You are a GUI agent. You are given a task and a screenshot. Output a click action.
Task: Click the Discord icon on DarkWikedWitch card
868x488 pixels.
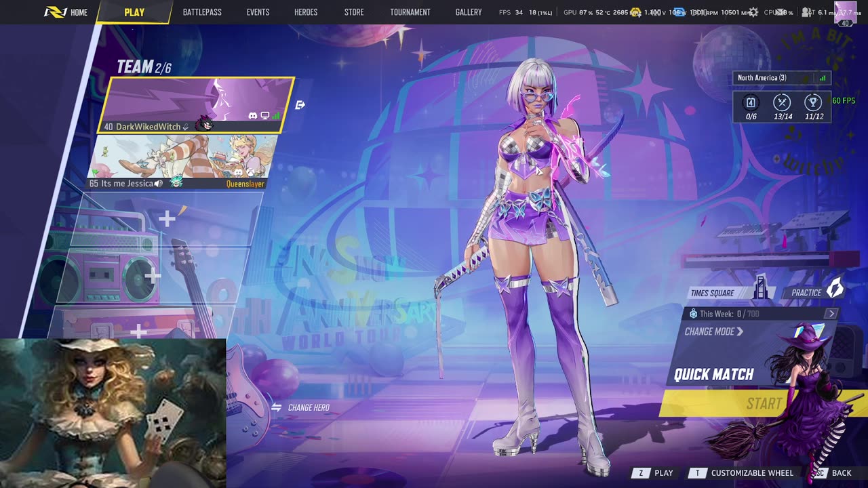coord(253,116)
